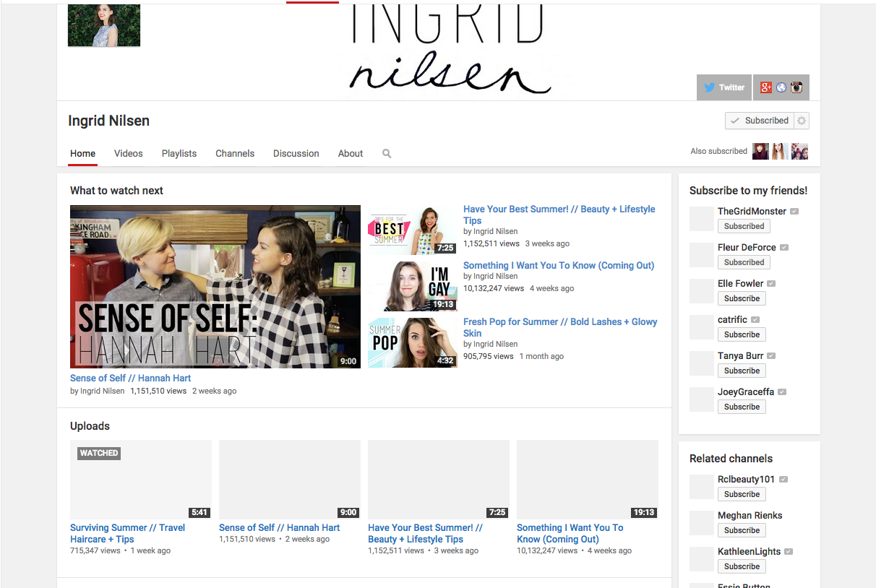The image size is (876, 588).
Task: Subscribe to Rclbeauty101
Action: [742, 494]
